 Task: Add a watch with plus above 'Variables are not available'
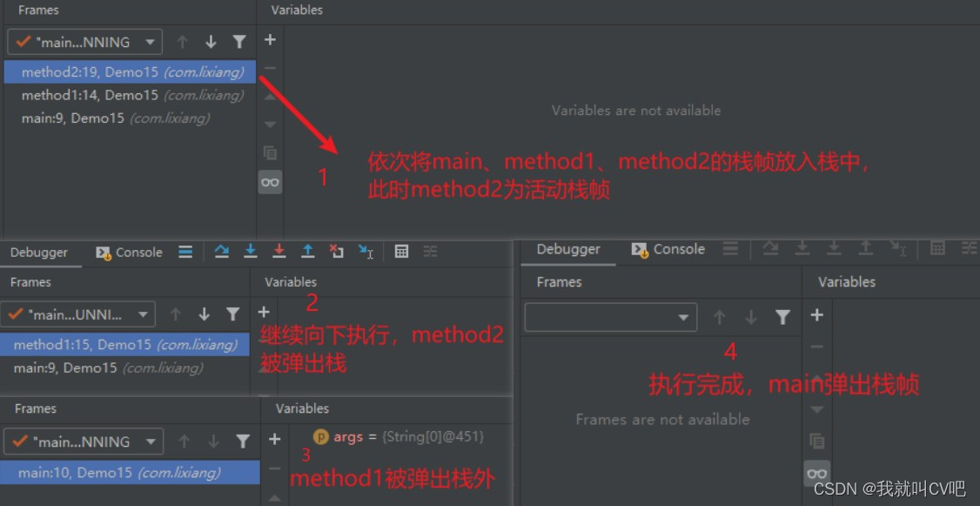coord(270,40)
